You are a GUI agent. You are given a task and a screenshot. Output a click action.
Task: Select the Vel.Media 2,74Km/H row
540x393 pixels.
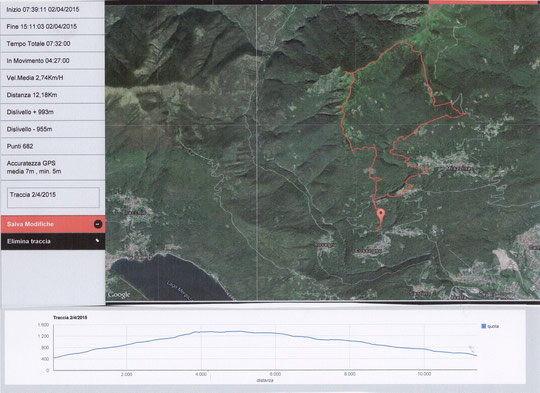[53, 78]
